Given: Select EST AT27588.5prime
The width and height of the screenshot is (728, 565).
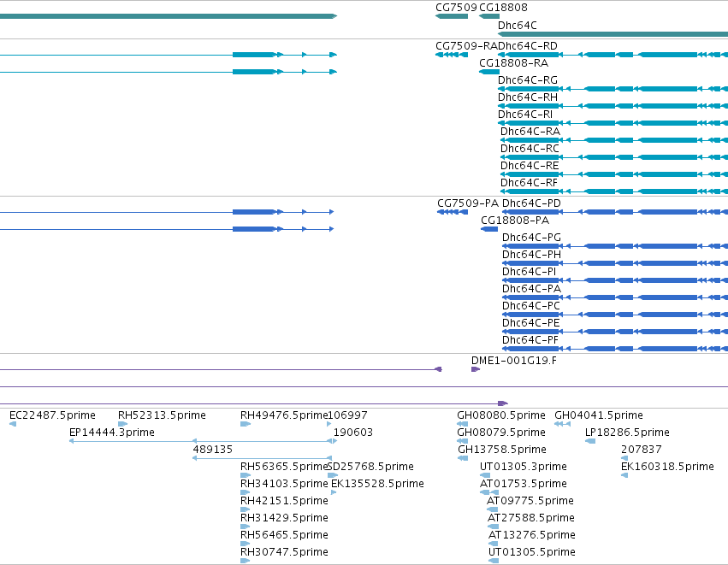Looking at the screenshot, I should pyautogui.click(x=531, y=518).
